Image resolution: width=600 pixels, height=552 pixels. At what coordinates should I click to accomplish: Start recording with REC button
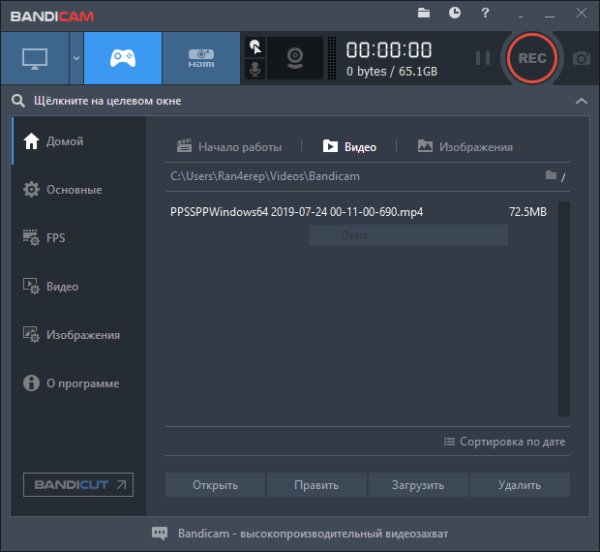[532, 58]
